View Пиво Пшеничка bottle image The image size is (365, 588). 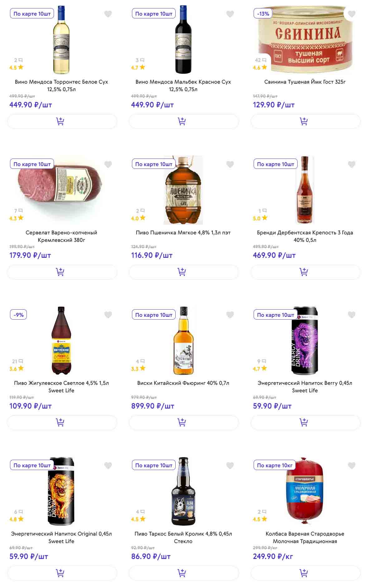[183, 190]
